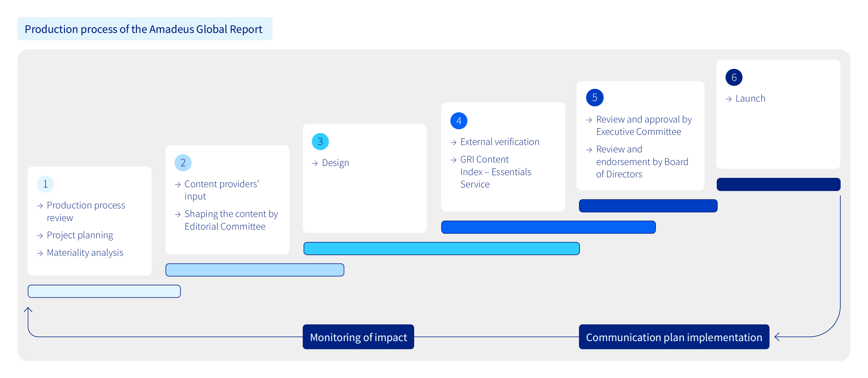
Task: Click the step 5 numbered circle badge
Action: click(594, 98)
